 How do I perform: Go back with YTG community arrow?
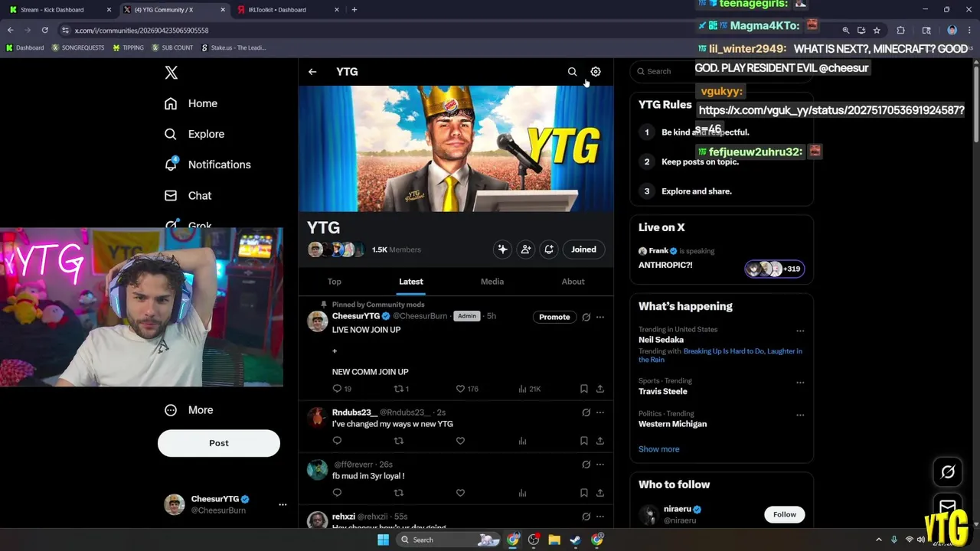(x=312, y=72)
